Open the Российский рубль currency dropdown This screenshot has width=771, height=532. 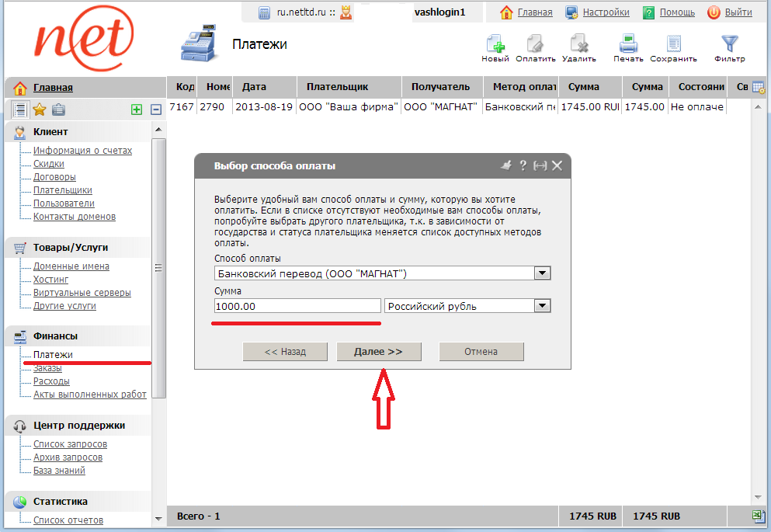543,306
